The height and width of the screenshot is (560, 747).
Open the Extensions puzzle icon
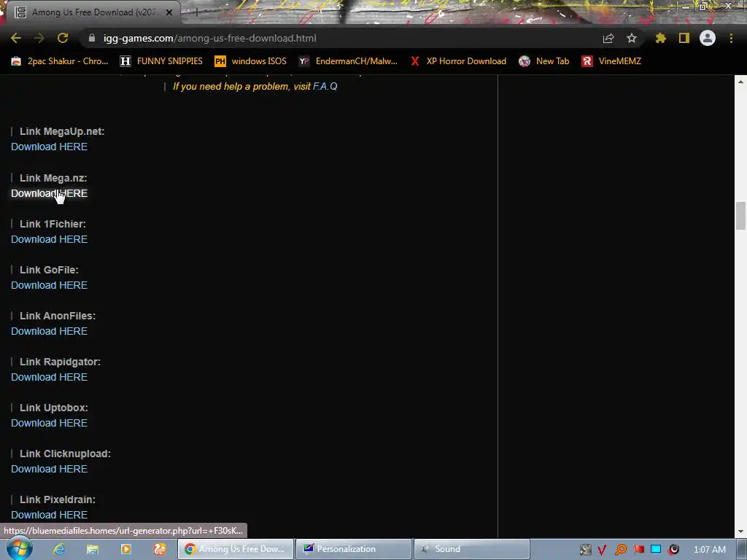coord(661,38)
